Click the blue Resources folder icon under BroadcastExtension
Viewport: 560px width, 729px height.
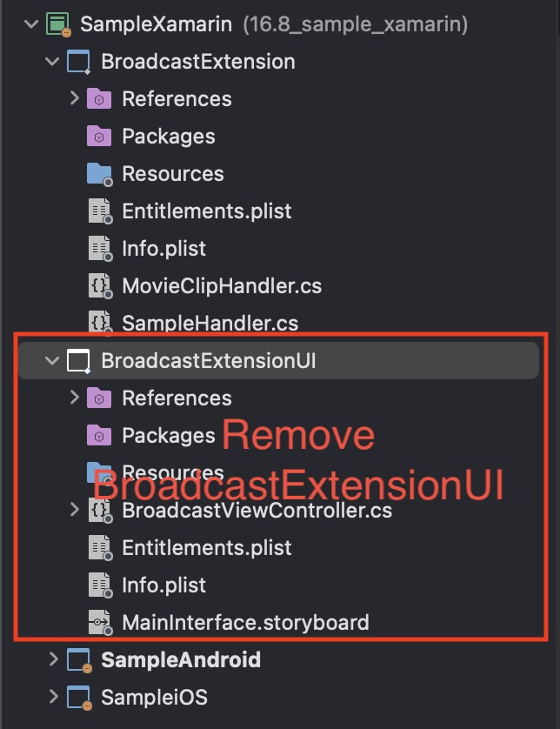click(x=99, y=174)
